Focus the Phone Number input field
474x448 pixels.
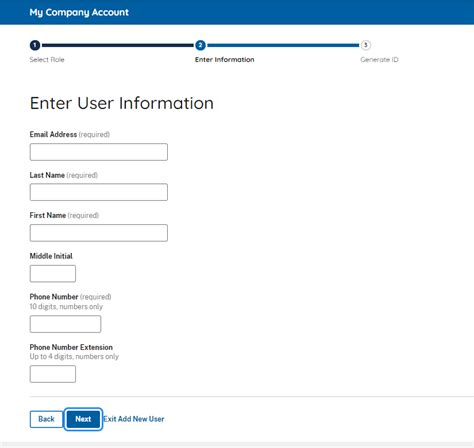click(65, 324)
